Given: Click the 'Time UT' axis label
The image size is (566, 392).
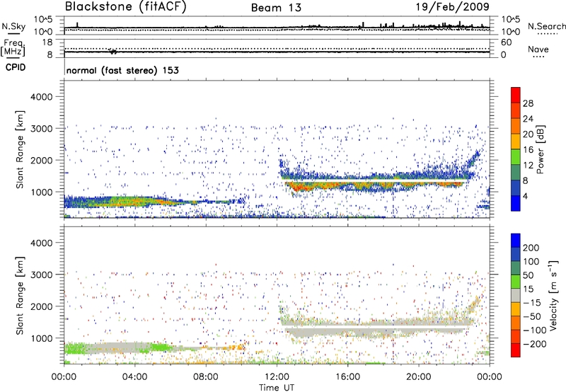Looking at the screenshot, I should pos(277,388).
